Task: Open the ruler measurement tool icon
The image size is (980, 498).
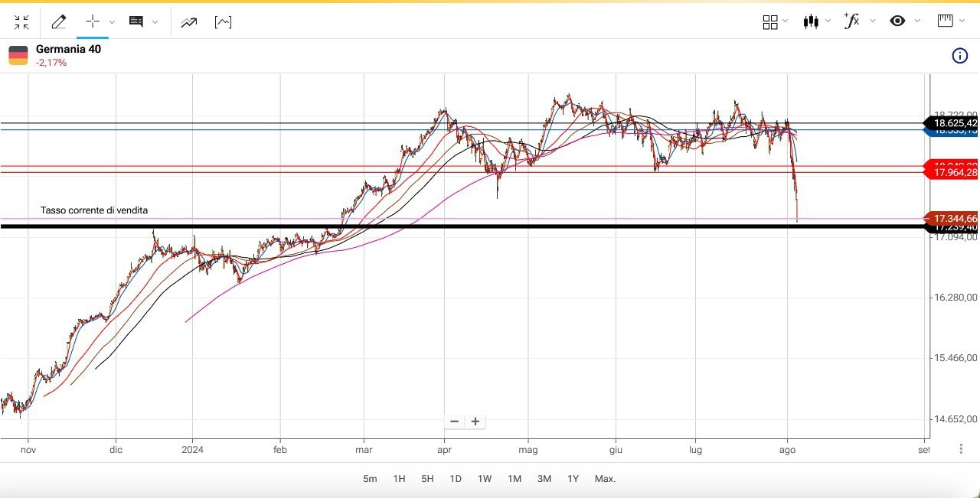Action: (946, 21)
